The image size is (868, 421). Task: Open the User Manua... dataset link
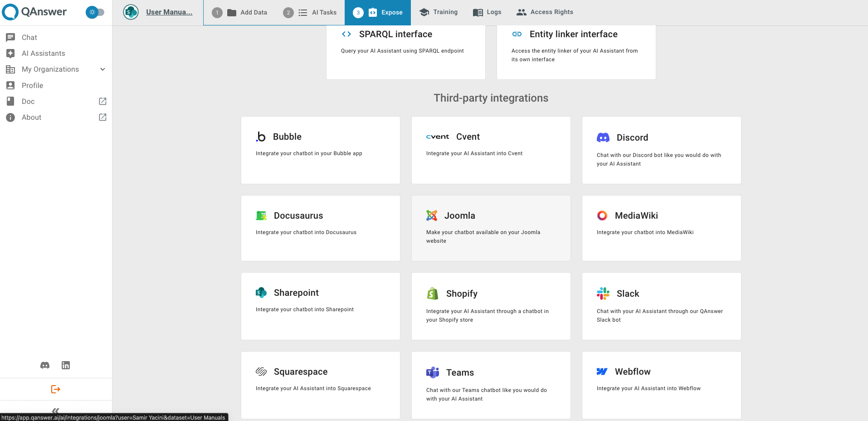[169, 12]
